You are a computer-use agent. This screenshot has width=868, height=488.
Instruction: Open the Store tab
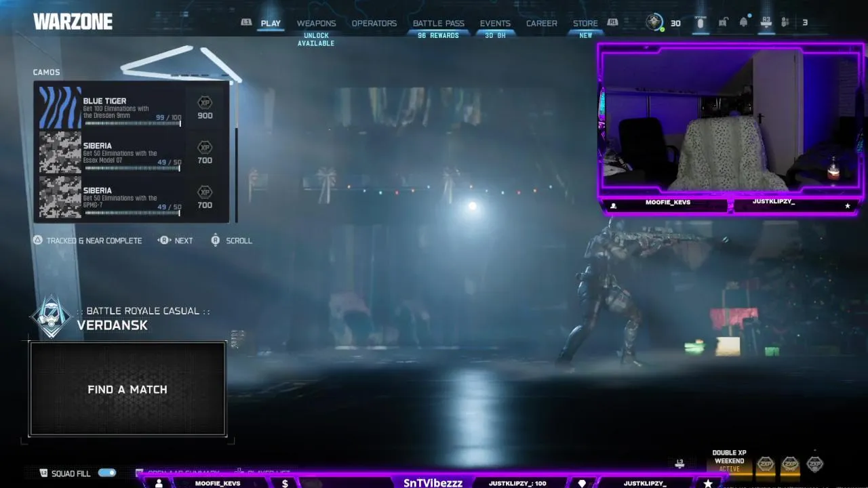click(x=585, y=23)
